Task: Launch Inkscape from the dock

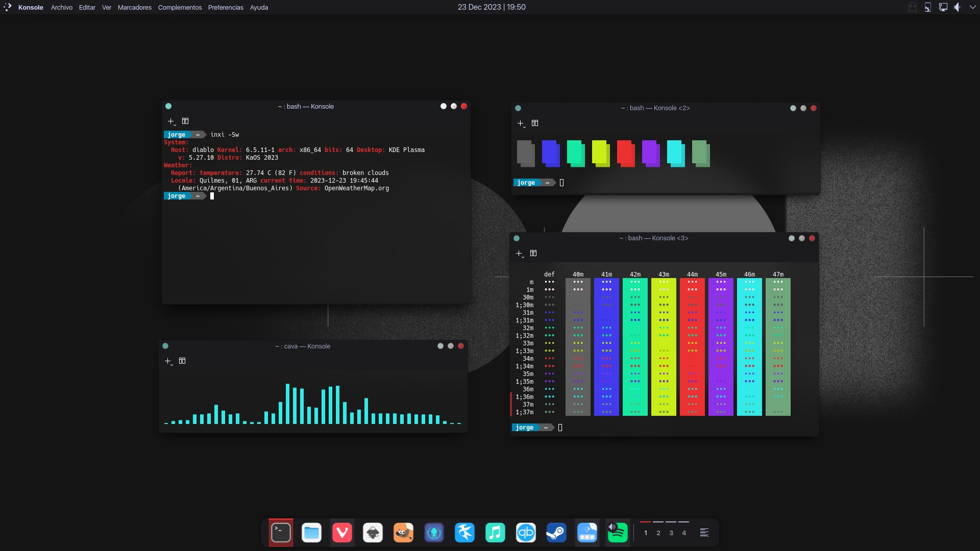Action: coord(373,532)
